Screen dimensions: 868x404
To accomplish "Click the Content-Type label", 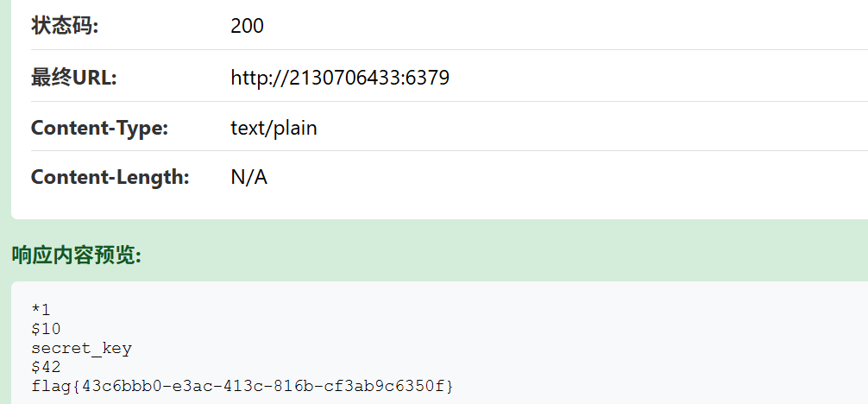I will click(x=99, y=129).
